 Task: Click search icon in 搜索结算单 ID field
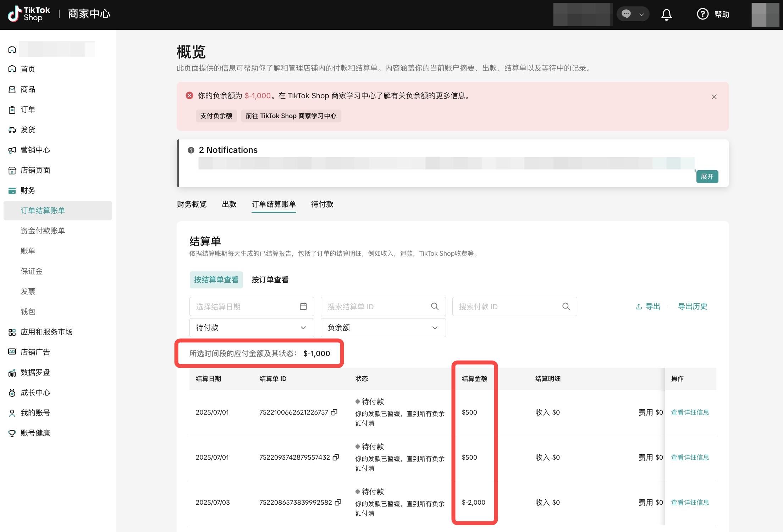pyautogui.click(x=435, y=306)
